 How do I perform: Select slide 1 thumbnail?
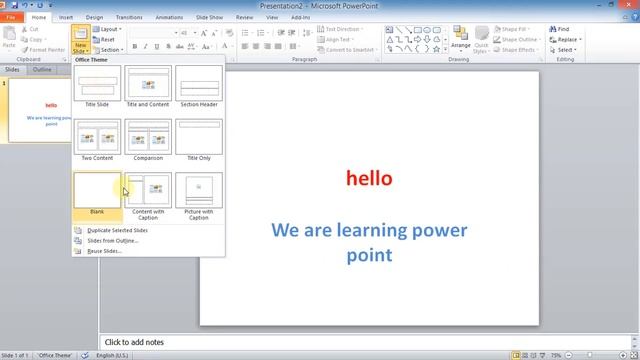pyautogui.click(x=40, y=110)
